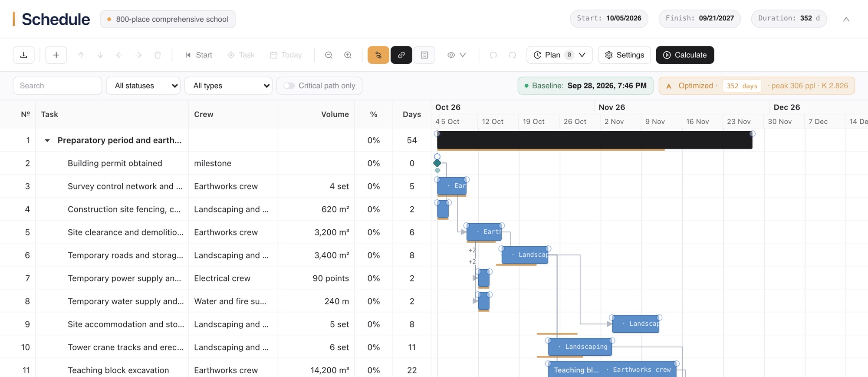Toggle the task list panel view icon
Screen dimensions: 868x377
point(424,55)
